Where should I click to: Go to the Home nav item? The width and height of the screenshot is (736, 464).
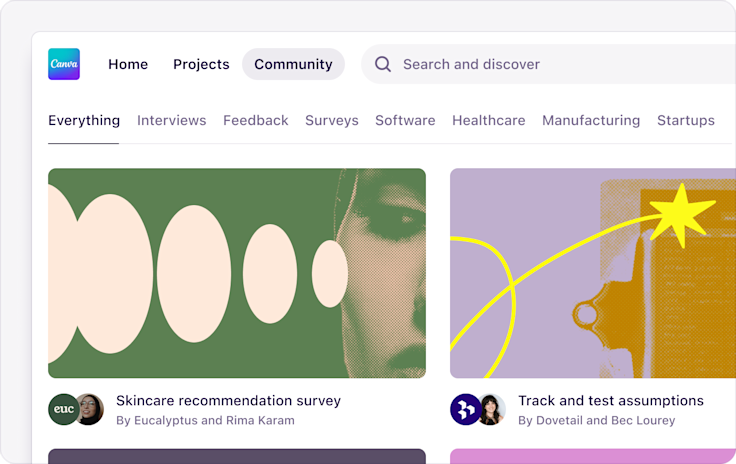[x=128, y=64]
